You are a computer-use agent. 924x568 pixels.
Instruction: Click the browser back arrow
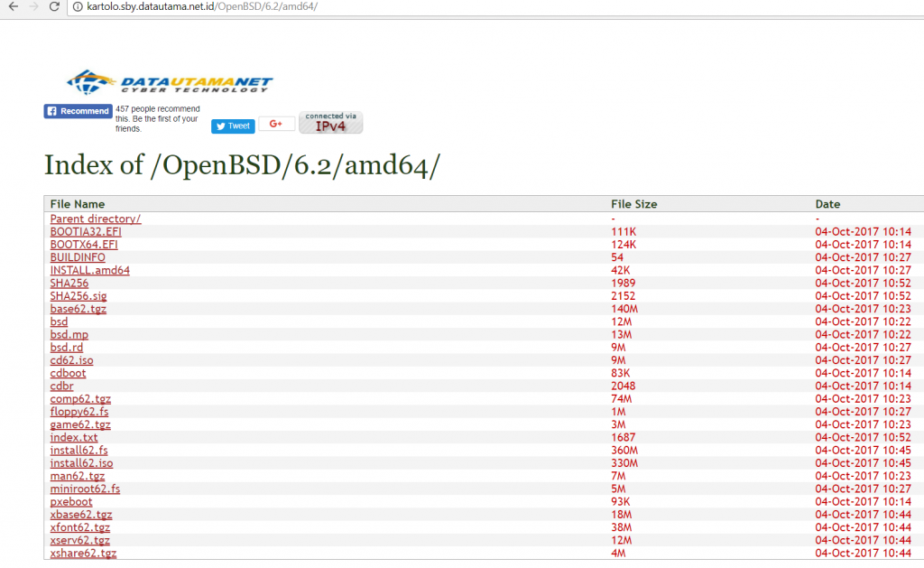pos(13,7)
